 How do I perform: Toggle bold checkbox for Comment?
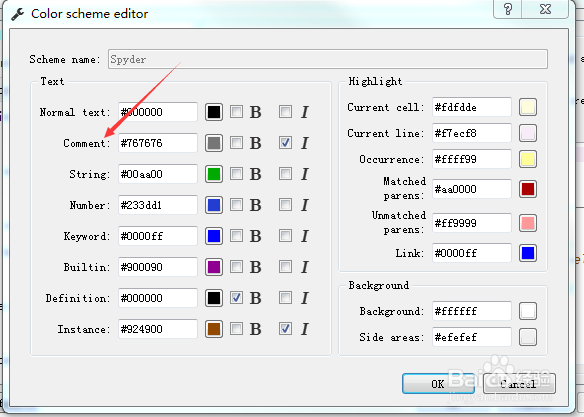pos(236,142)
